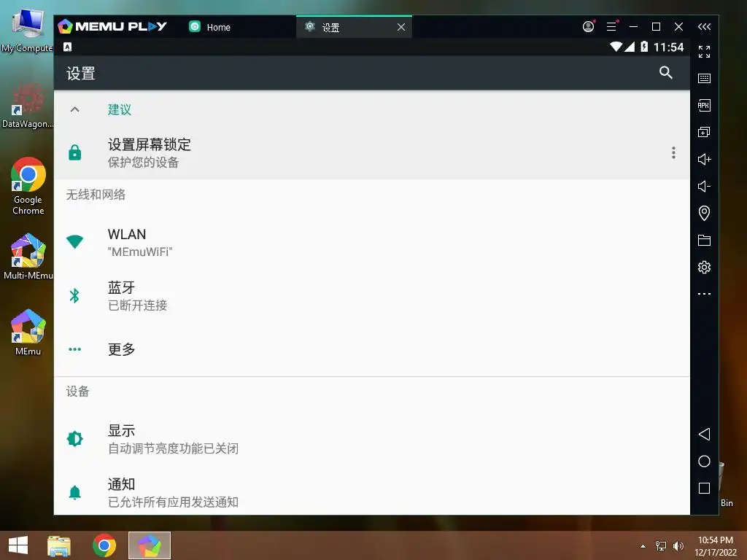Expand more sidebar tools ellipsis
The image size is (747, 560).
pos(704,294)
